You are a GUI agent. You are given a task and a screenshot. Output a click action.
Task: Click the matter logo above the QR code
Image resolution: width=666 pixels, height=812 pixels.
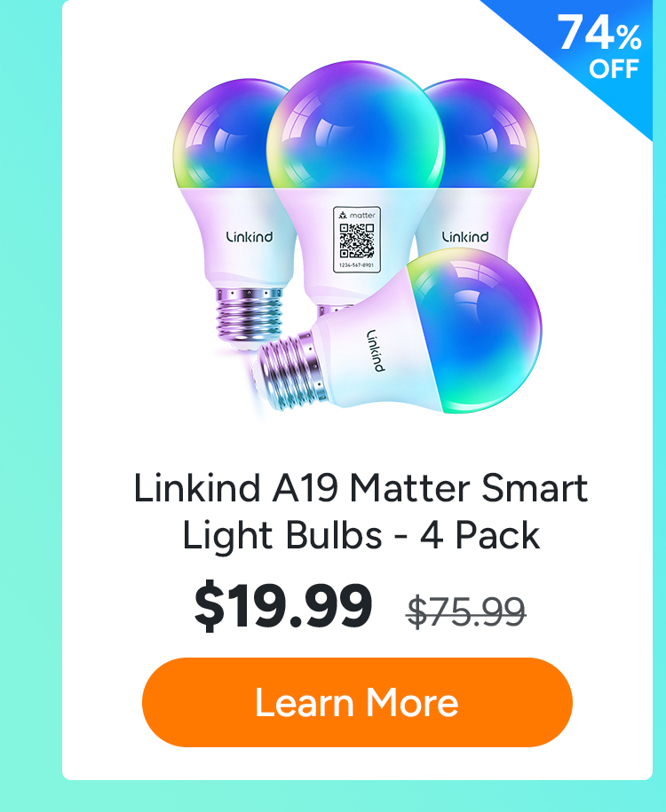[357, 215]
